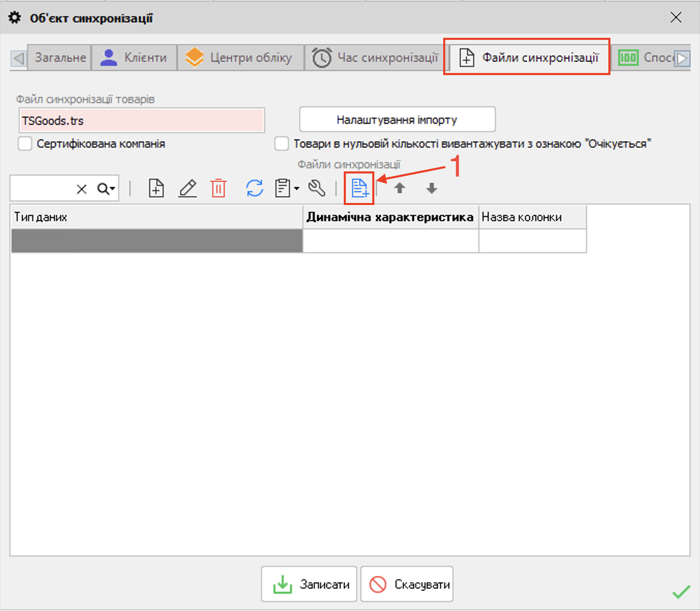Toggle checkbox for zero-quantity goods "Очікується"

tap(282, 143)
